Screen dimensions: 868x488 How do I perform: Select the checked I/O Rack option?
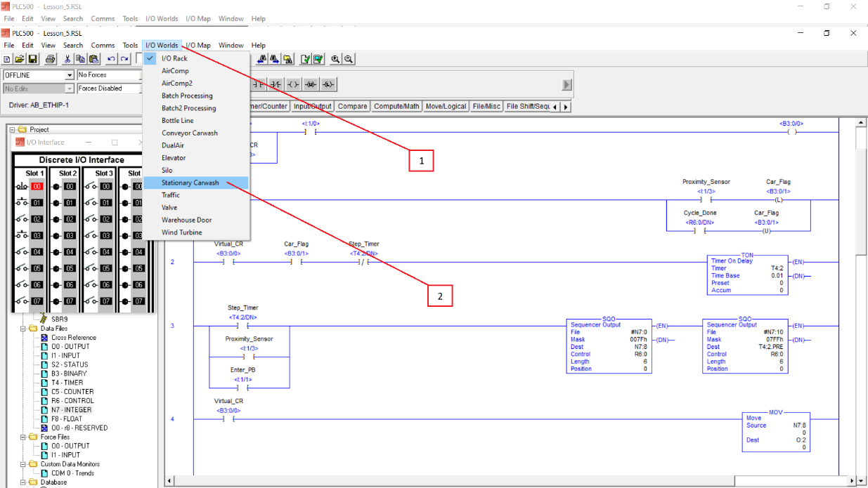click(174, 58)
